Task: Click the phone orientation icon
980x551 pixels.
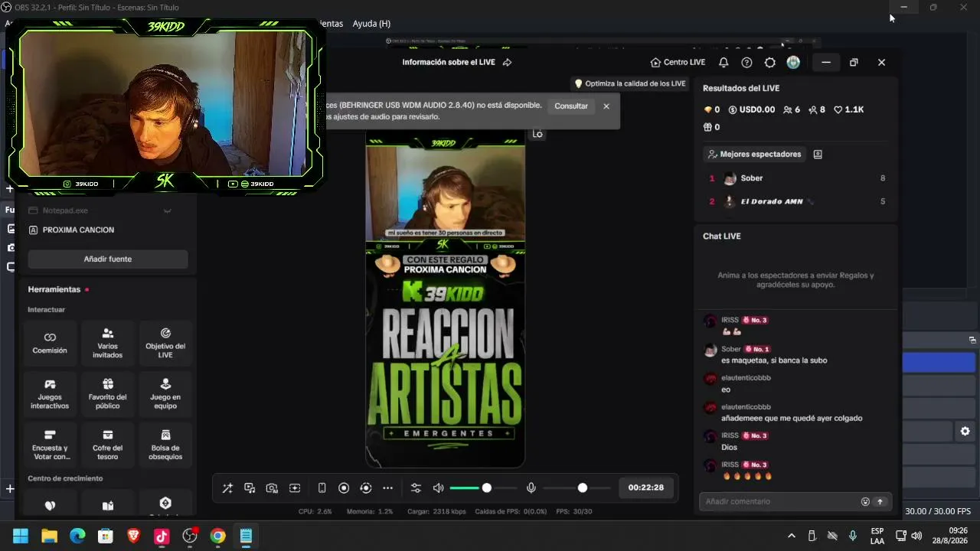Action: 322,488
